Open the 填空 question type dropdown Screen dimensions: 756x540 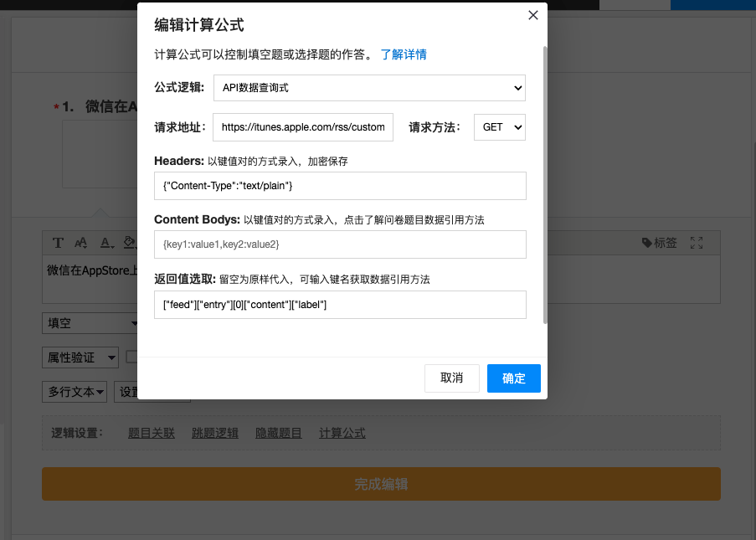(x=90, y=323)
